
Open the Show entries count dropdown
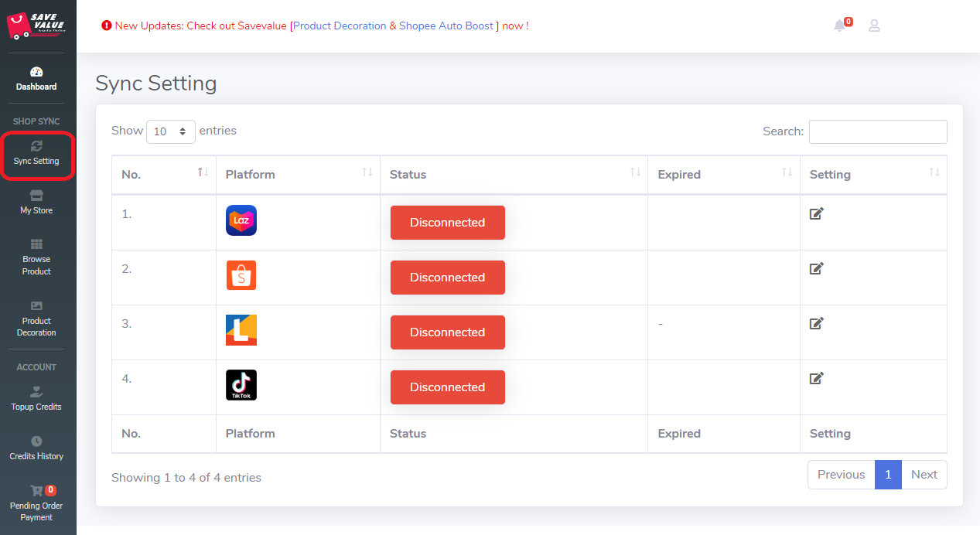170,131
